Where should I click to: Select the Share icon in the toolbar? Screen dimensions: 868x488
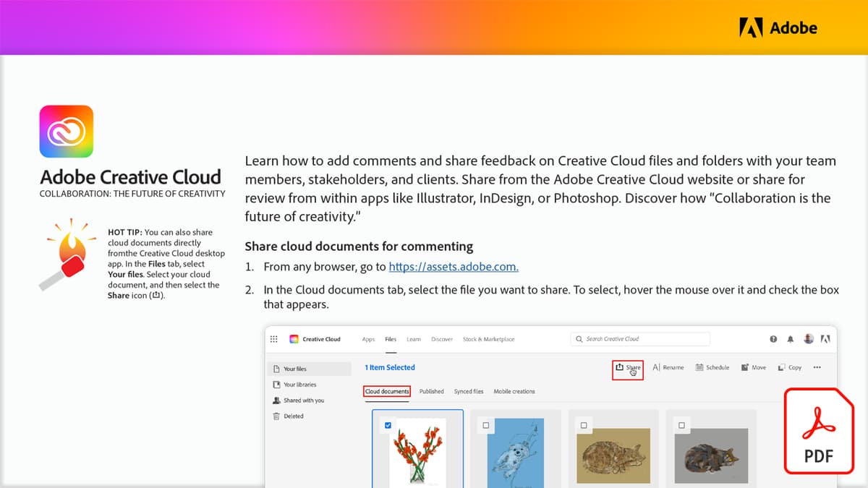point(627,368)
